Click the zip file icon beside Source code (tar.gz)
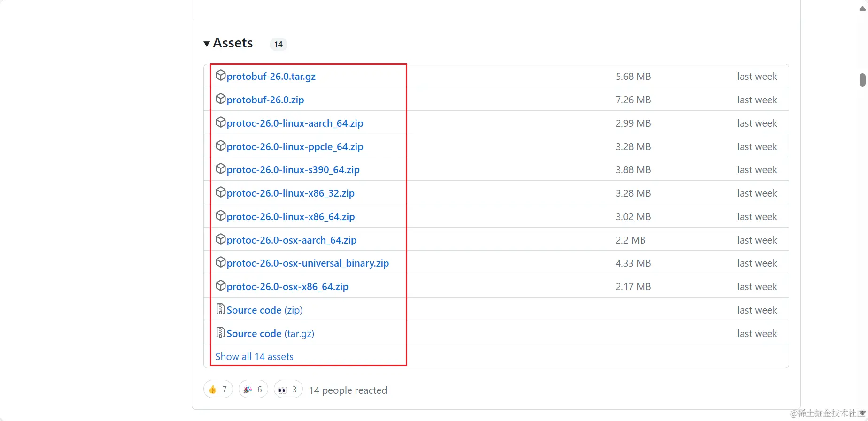 221,332
